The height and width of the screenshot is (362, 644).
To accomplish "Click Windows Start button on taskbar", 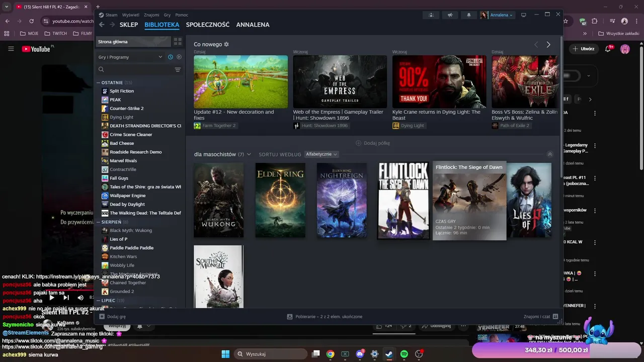I will pos(225,354).
